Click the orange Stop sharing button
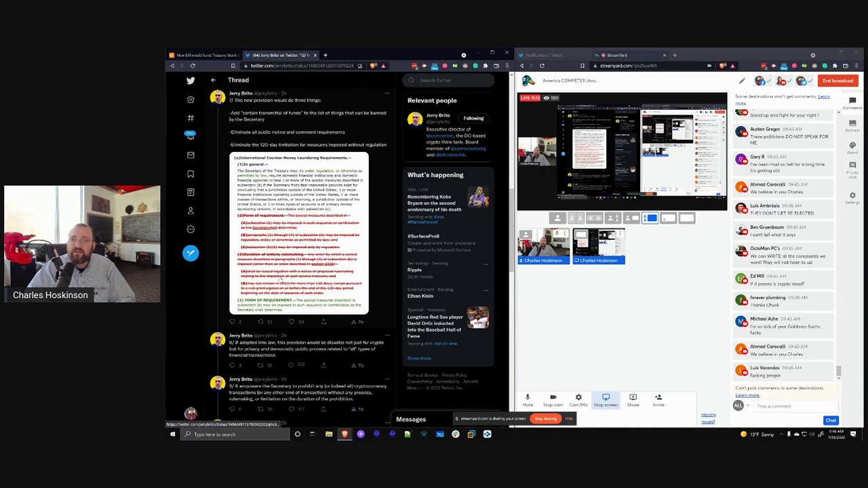The width and height of the screenshot is (868, 488). pos(546,419)
